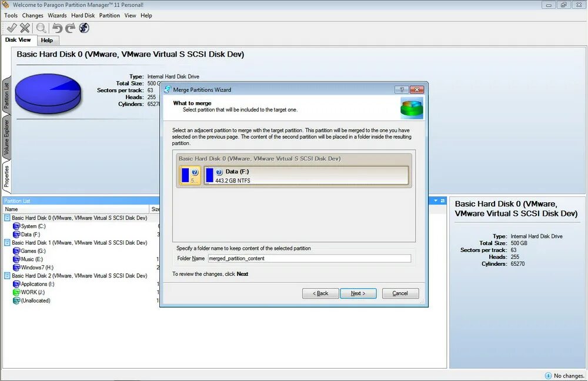Select Basic Hard Disk 2 row in list

(79, 276)
